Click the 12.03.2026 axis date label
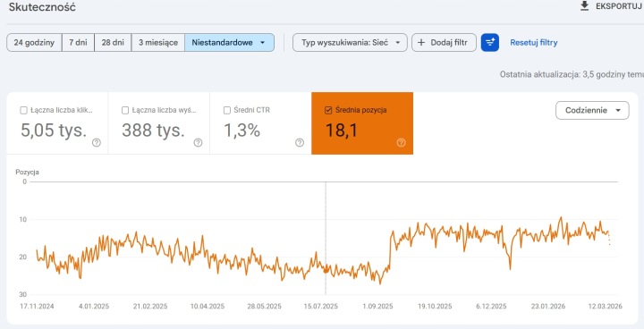 (x=605, y=307)
